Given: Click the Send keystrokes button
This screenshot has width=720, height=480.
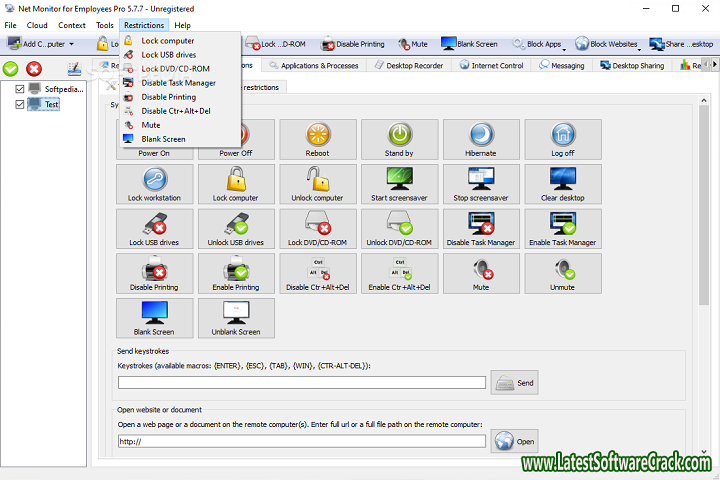Looking at the screenshot, I should point(515,382).
